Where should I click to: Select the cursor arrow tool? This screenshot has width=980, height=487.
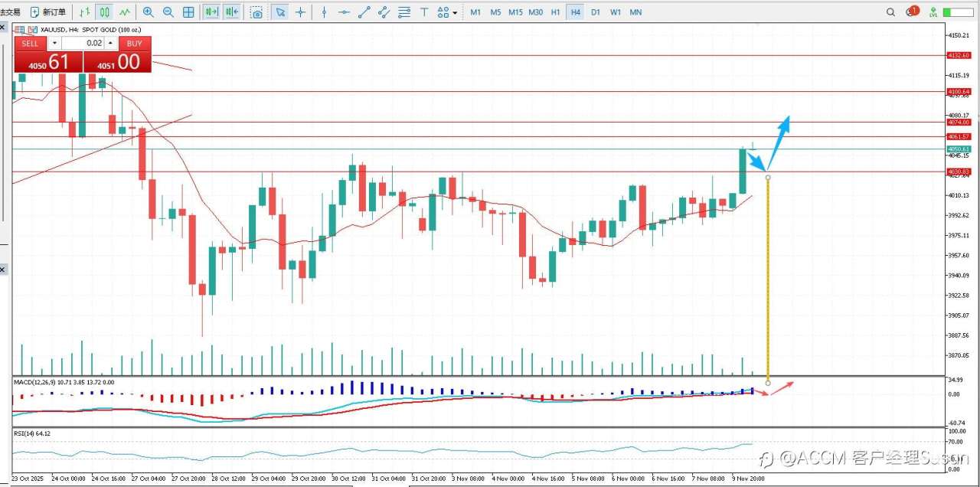[x=280, y=12]
